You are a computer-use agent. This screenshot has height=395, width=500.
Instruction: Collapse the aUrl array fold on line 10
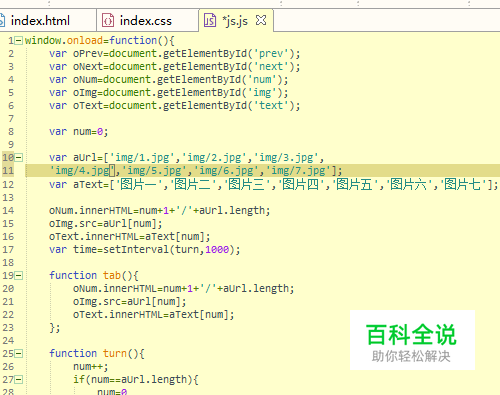19,157
